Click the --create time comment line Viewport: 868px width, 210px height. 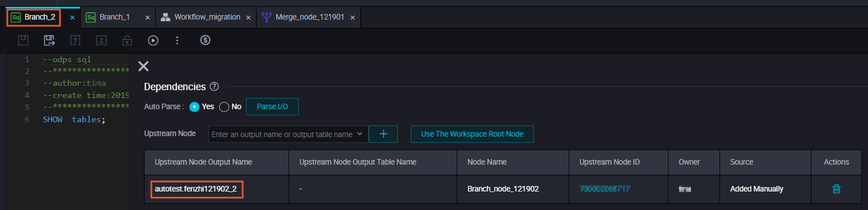86,95
